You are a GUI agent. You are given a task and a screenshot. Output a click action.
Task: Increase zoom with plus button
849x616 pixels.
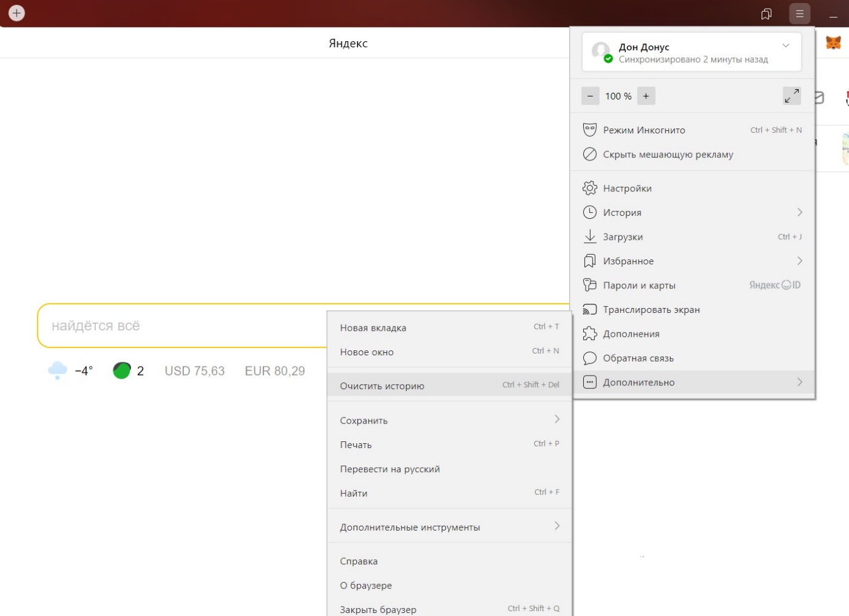646,96
